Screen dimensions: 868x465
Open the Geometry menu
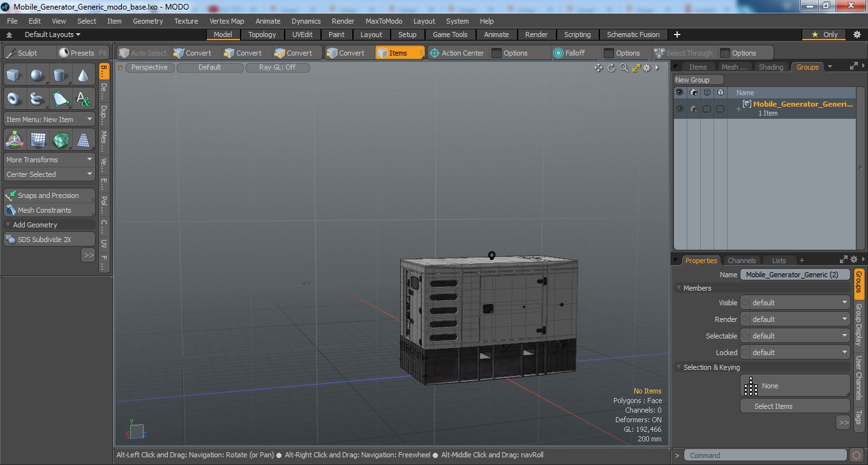pos(147,21)
